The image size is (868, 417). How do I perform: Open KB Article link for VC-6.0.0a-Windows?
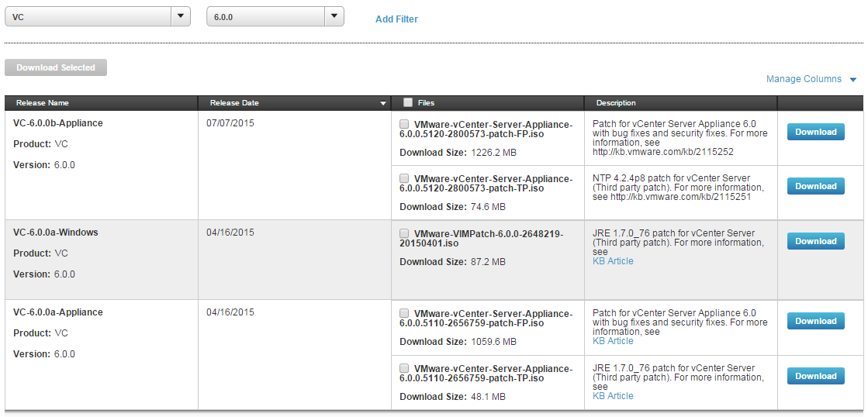pos(613,261)
